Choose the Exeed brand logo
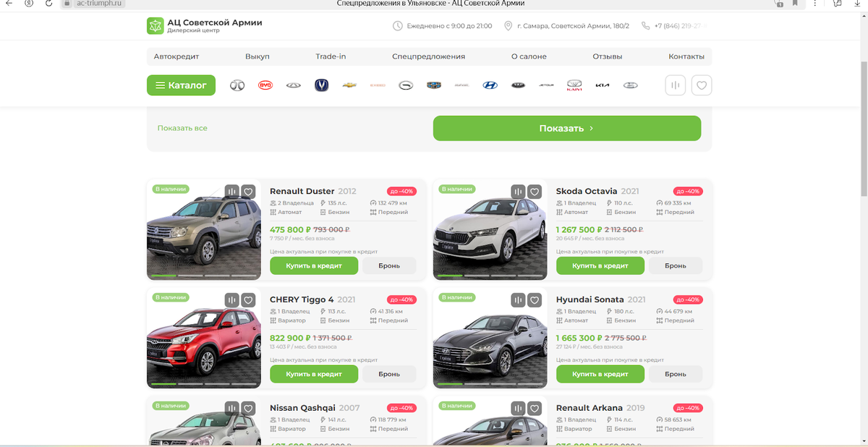The image size is (868, 447). click(378, 85)
